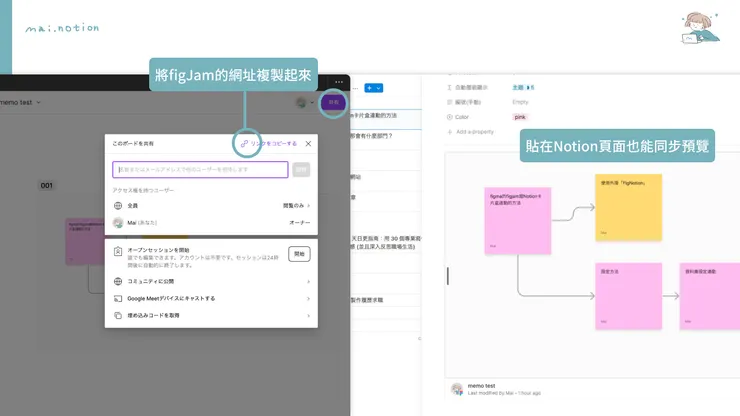Click the plus icon before Add a property
Image resolution: width=740 pixels, height=416 pixels.
click(449, 132)
